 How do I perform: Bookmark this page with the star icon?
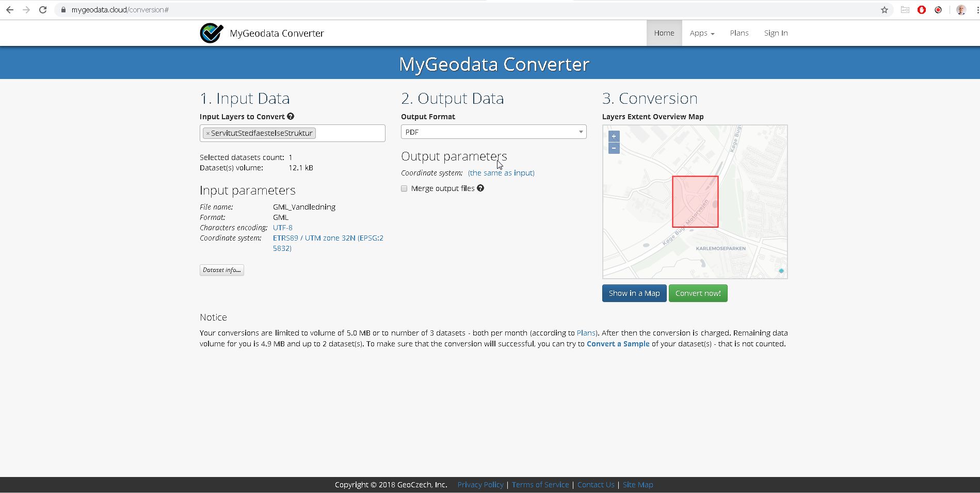click(x=885, y=10)
